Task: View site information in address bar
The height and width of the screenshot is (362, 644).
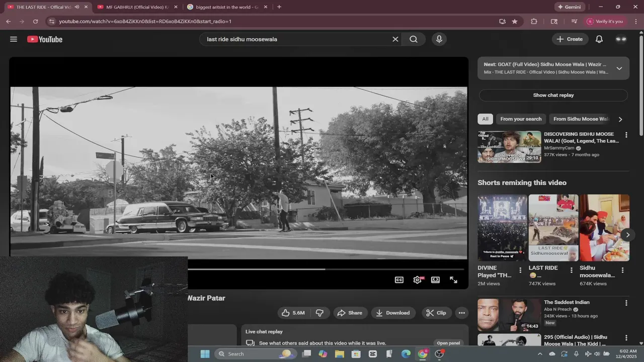Action: [x=51, y=22]
